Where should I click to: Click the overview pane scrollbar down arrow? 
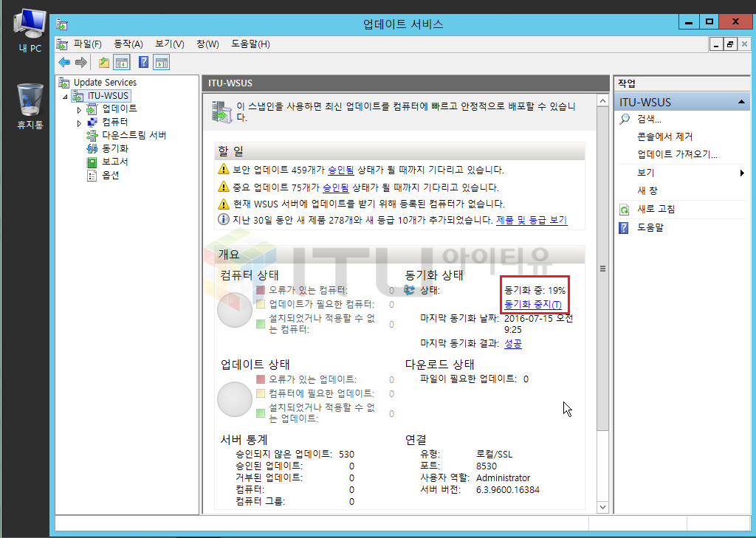[x=602, y=506]
